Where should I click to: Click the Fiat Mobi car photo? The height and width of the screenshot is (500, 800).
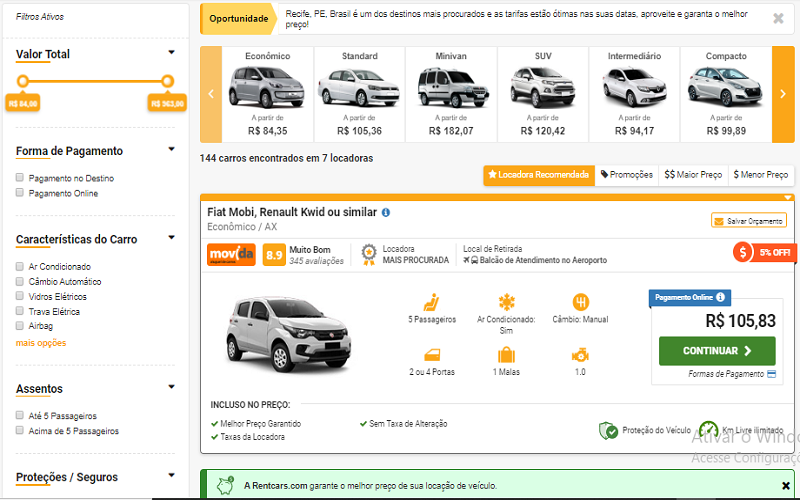click(289, 335)
